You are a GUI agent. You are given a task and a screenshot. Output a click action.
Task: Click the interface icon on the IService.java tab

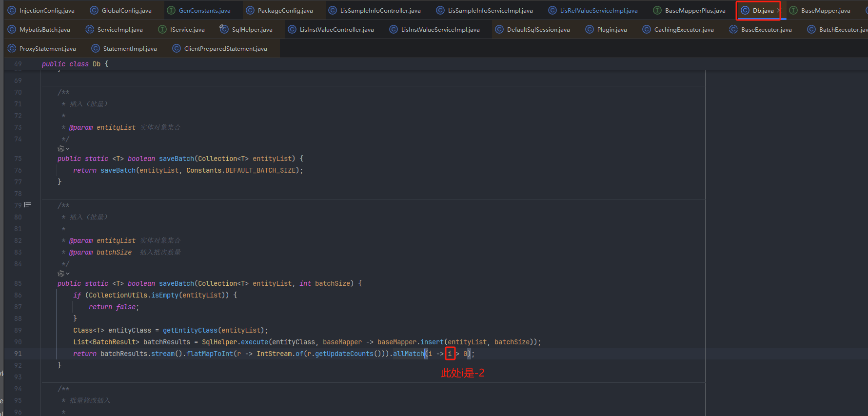click(162, 29)
